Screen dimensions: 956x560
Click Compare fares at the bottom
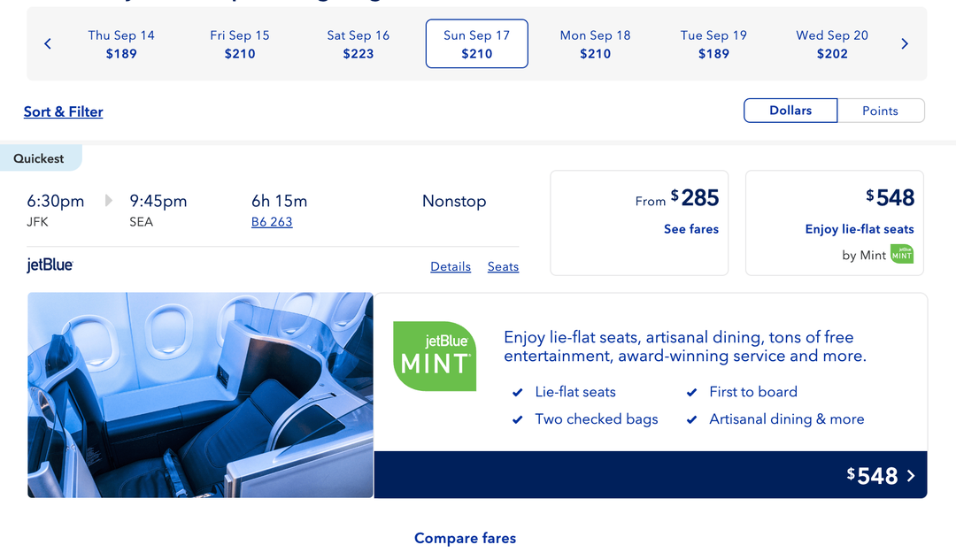(465, 538)
